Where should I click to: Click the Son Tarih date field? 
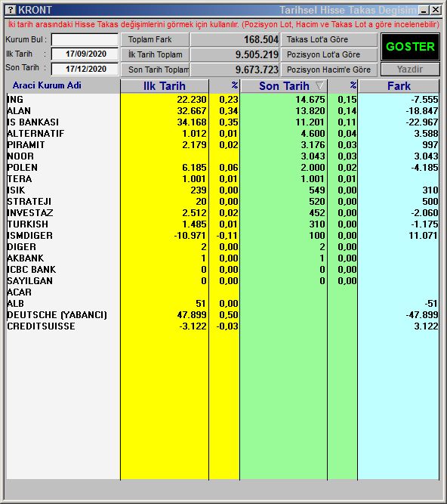pyautogui.click(x=85, y=69)
